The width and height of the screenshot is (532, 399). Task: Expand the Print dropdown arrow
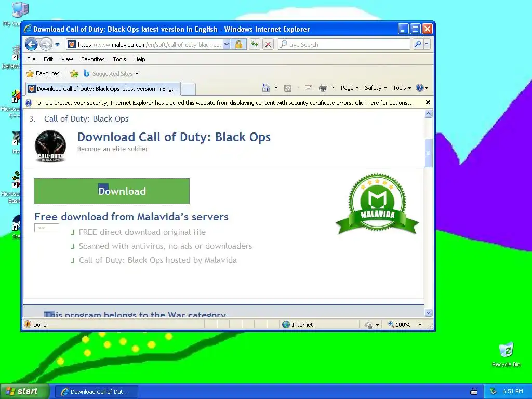(333, 88)
